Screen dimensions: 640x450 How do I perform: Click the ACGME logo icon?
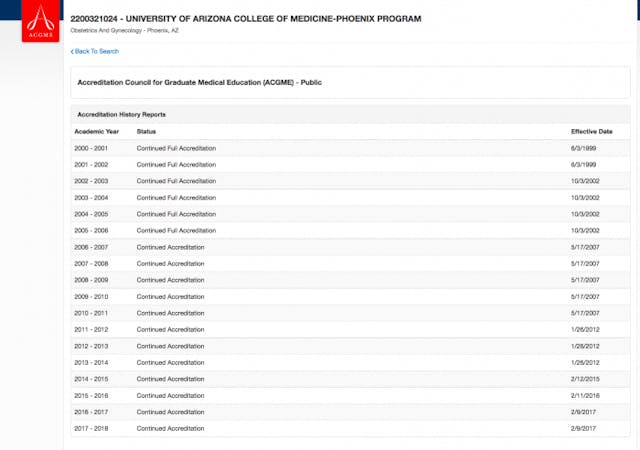pyautogui.click(x=41, y=22)
